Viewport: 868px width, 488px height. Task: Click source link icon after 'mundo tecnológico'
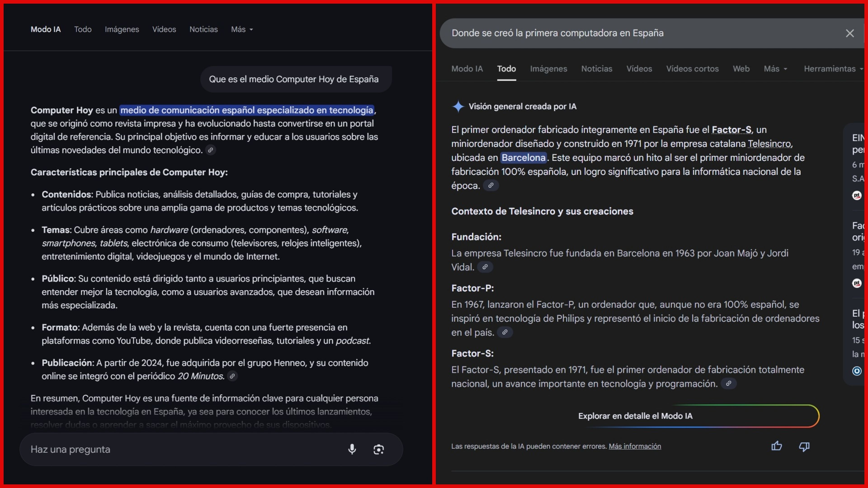point(210,150)
